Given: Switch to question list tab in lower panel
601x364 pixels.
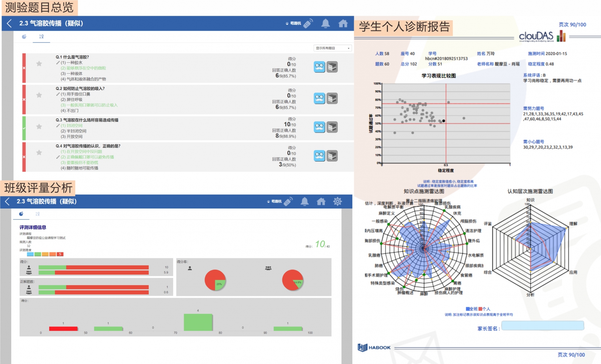Looking at the screenshot, I should click(x=38, y=214).
